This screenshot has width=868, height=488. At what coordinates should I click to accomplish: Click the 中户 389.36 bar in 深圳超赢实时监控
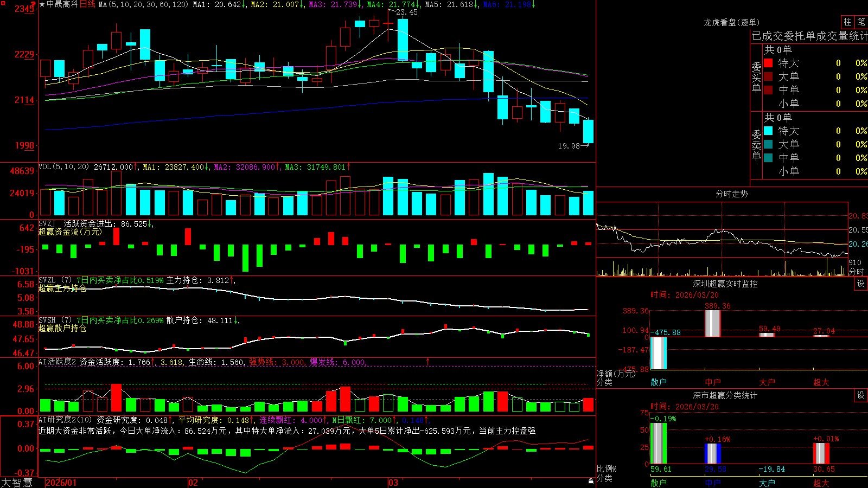[x=712, y=323]
